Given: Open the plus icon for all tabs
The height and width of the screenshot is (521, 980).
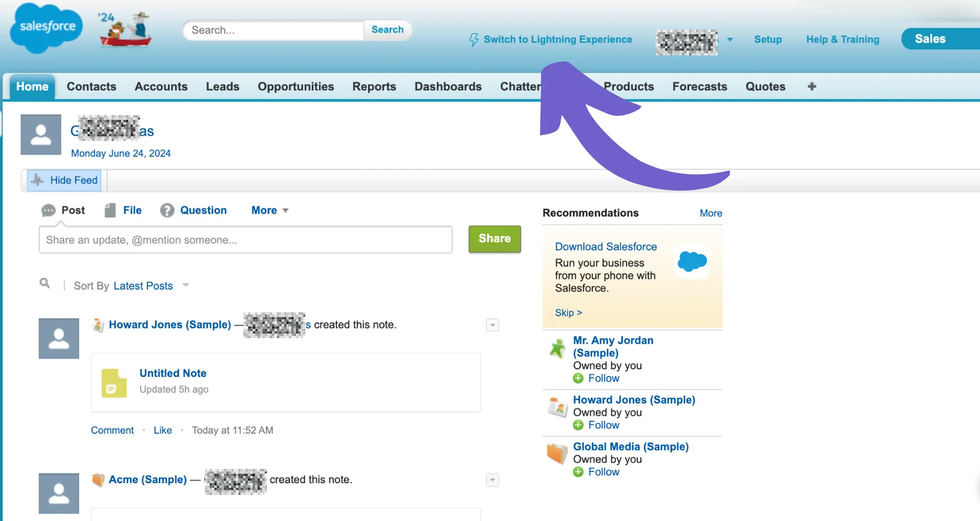Looking at the screenshot, I should 812,86.
